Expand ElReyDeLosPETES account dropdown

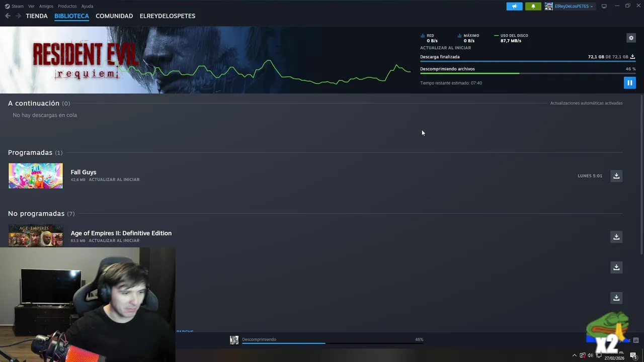574,6
